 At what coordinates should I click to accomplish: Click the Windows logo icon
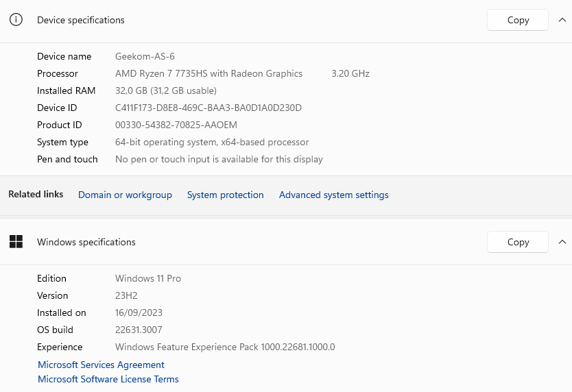click(x=16, y=242)
